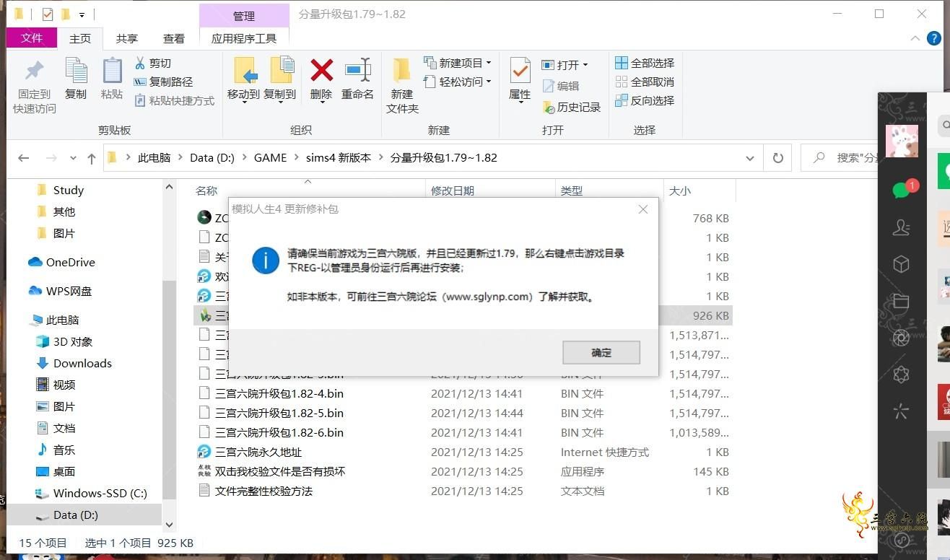Click Select all (全部选择)
This screenshot has height=560, width=950.
tap(645, 64)
